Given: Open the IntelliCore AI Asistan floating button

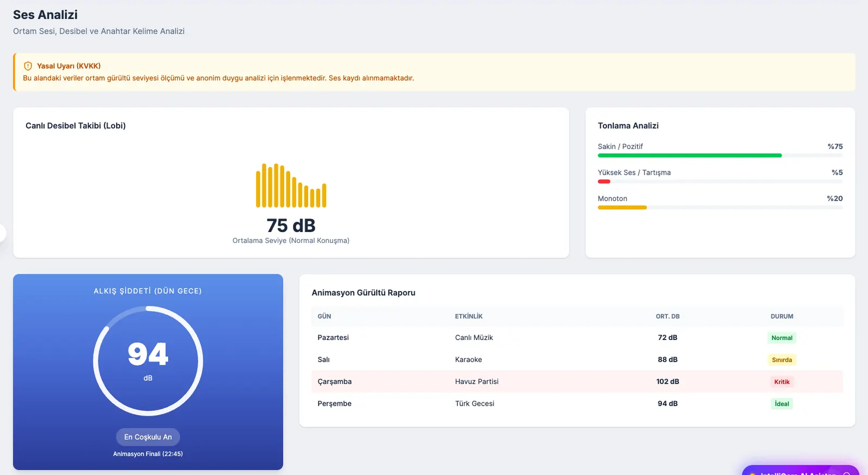Looking at the screenshot, I should (800, 470).
